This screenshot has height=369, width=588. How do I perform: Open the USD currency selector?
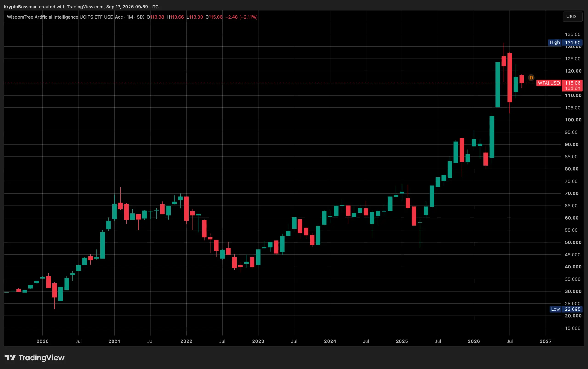tap(572, 17)
